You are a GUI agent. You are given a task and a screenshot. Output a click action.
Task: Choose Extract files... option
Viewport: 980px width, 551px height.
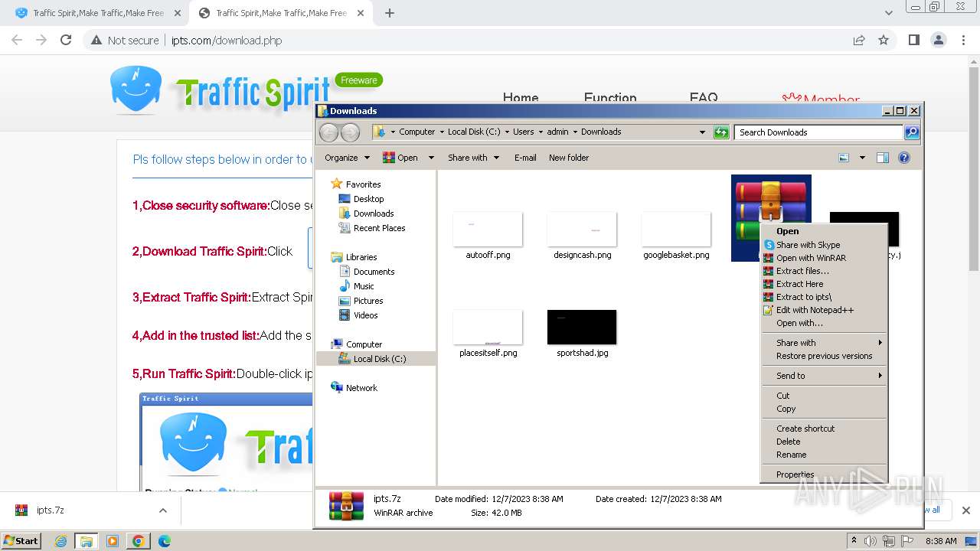coord(823,271)
